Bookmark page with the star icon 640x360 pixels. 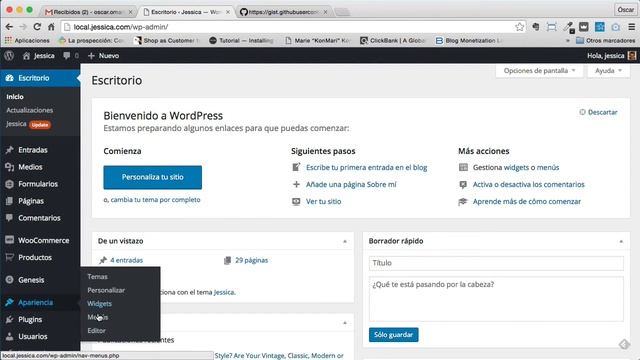[519, 27]
